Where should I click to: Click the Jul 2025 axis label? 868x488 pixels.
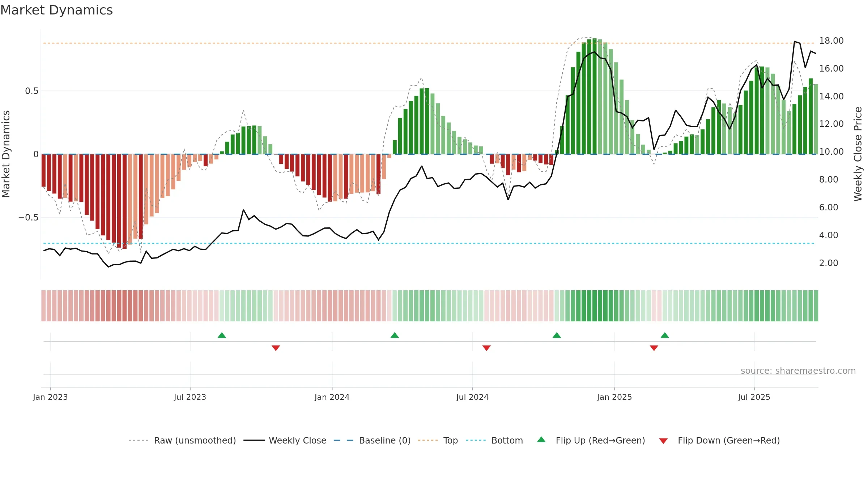tap(754, 397)
